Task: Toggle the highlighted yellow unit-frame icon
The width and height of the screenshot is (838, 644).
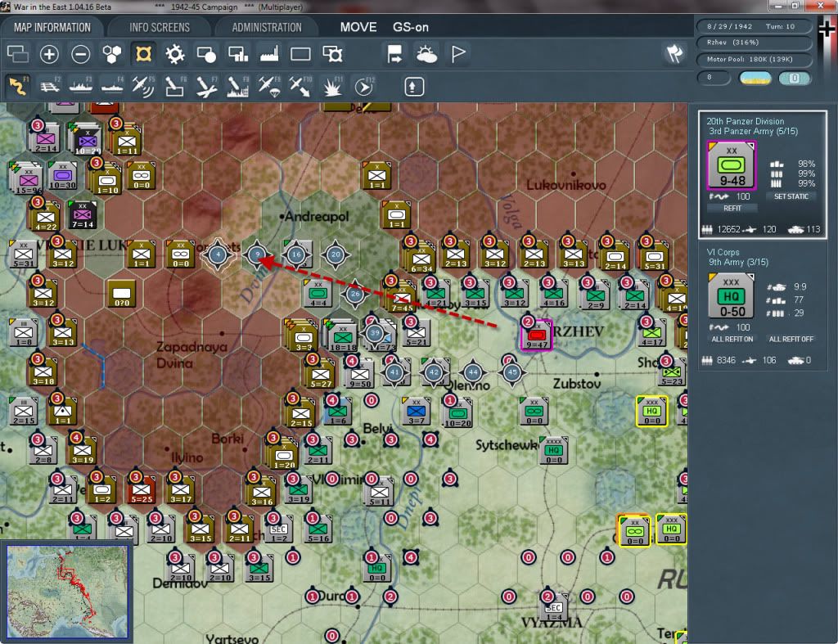Action: click(x=143, y=54)
